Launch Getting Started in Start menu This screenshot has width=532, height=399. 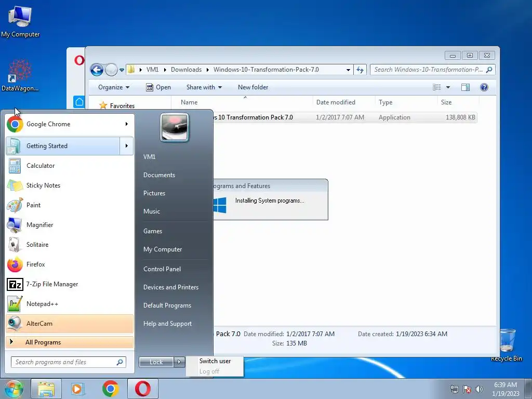click(x=63, y=146)
